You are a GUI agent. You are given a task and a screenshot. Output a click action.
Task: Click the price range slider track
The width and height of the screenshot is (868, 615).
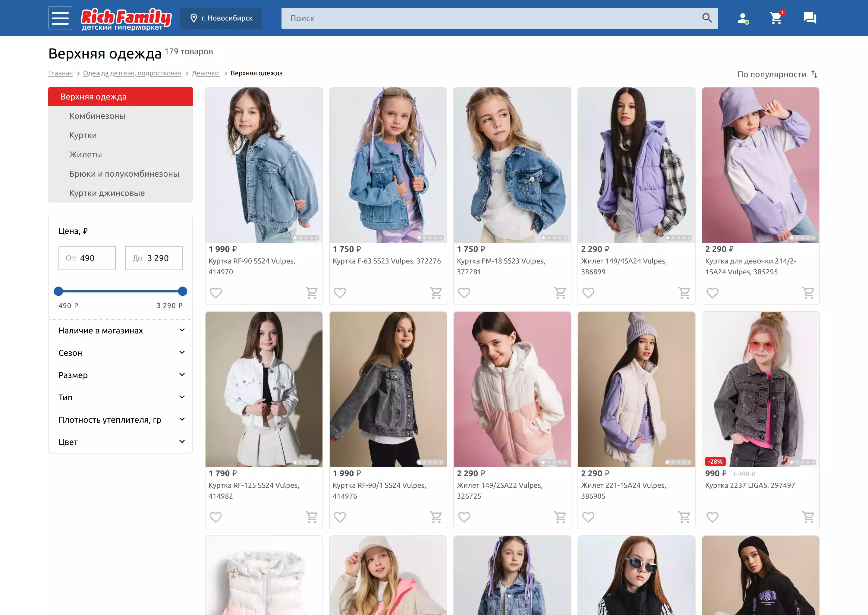120,291
